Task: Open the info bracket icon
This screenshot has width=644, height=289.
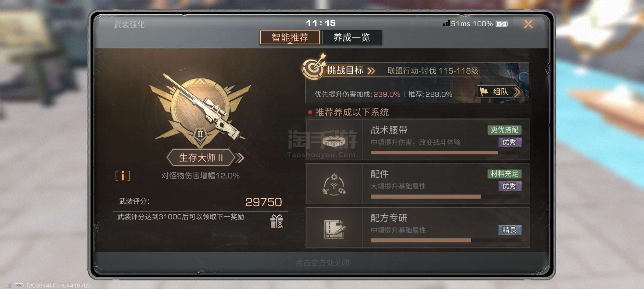Action: click(123, 176)
